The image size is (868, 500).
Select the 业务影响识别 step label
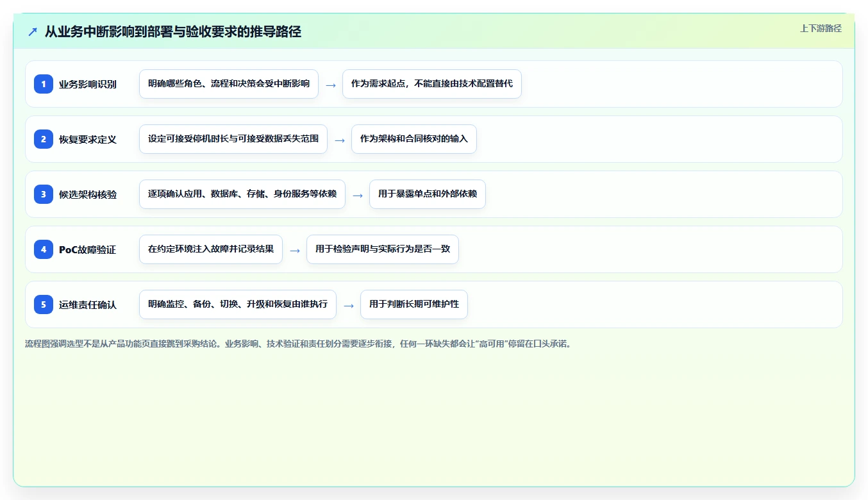[88, 84]
